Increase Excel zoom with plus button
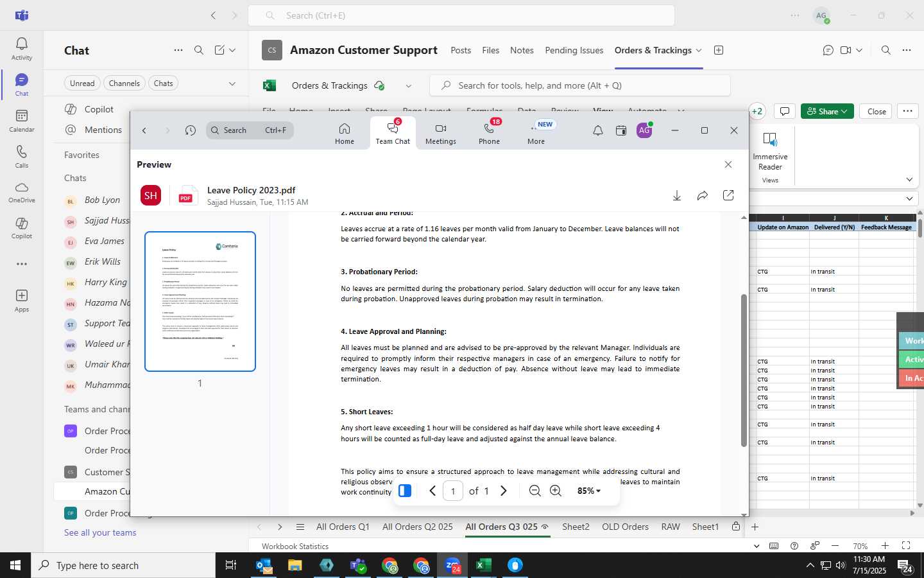Screen dimensions: 924x578 [885, 546]
